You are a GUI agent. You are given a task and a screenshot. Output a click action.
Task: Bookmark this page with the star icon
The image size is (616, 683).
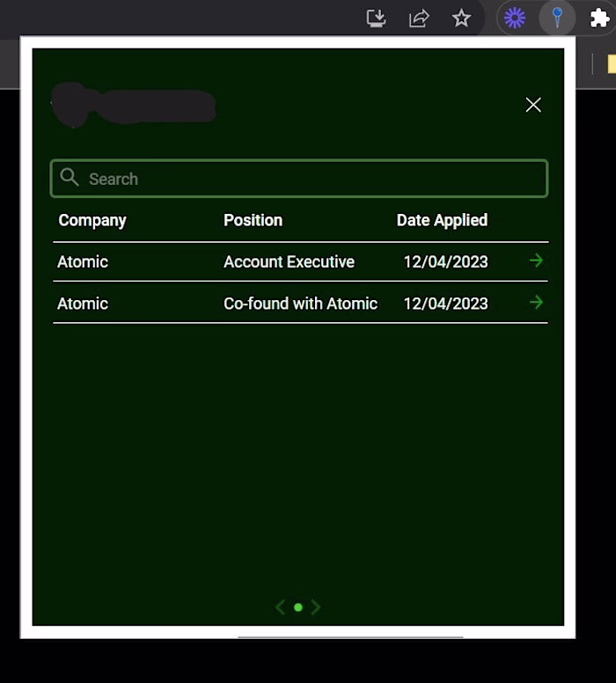461,18
